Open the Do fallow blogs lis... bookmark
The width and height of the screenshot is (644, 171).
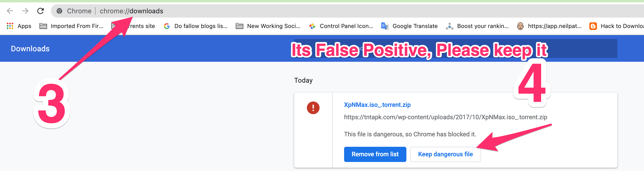pyautogui.click(x=196, y=26)
